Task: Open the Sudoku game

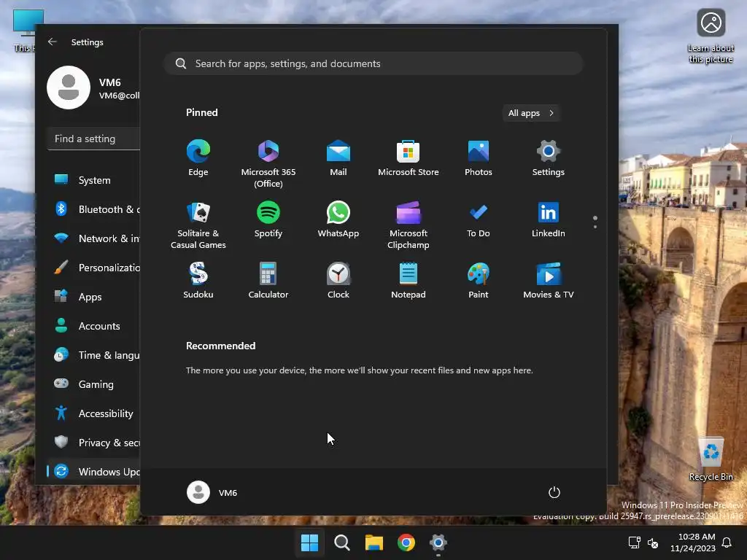Action: (198, 281)
